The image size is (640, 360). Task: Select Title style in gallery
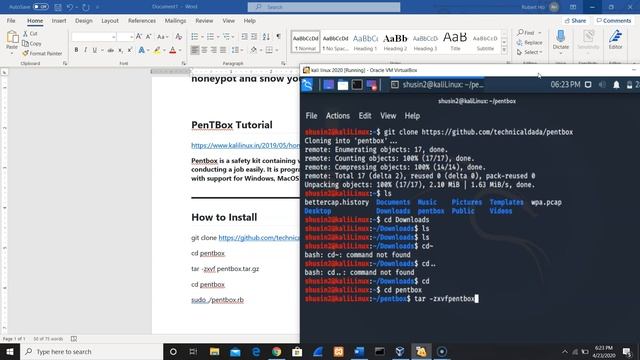(x=455, y=42)
